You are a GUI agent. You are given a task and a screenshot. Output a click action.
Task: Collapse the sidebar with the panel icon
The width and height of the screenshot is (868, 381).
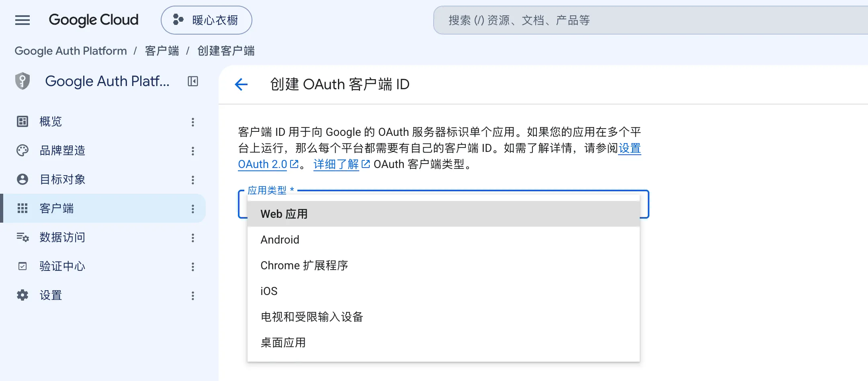click(193, 81)
